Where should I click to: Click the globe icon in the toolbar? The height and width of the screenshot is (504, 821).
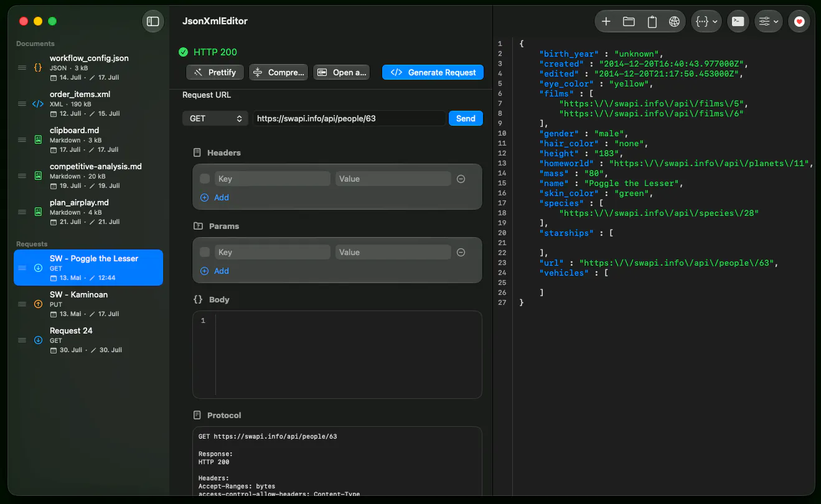(x=674, y=21)
